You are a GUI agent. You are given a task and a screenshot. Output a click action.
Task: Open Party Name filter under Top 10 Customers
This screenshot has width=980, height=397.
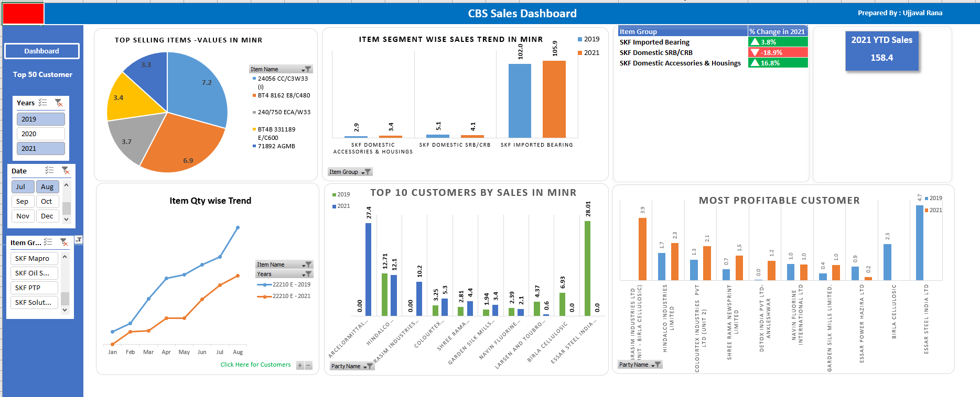(x=368, y=366)
